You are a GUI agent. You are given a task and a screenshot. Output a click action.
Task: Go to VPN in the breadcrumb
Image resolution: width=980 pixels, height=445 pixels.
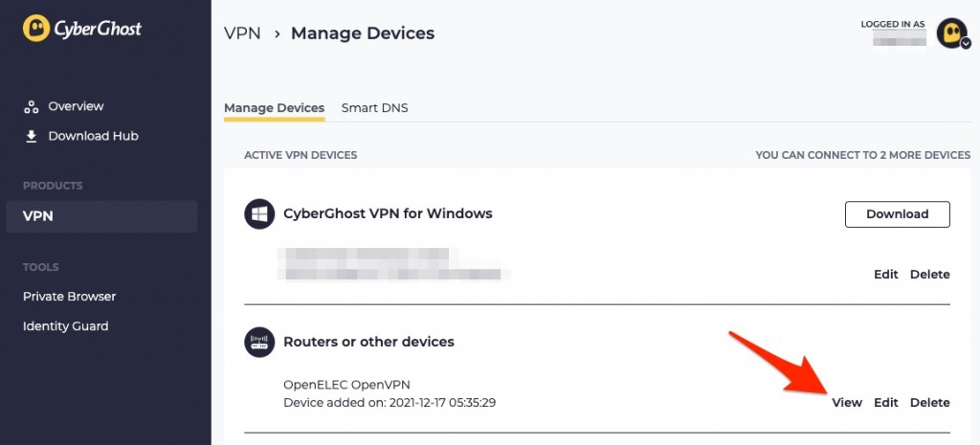click(x=242, y=33)
